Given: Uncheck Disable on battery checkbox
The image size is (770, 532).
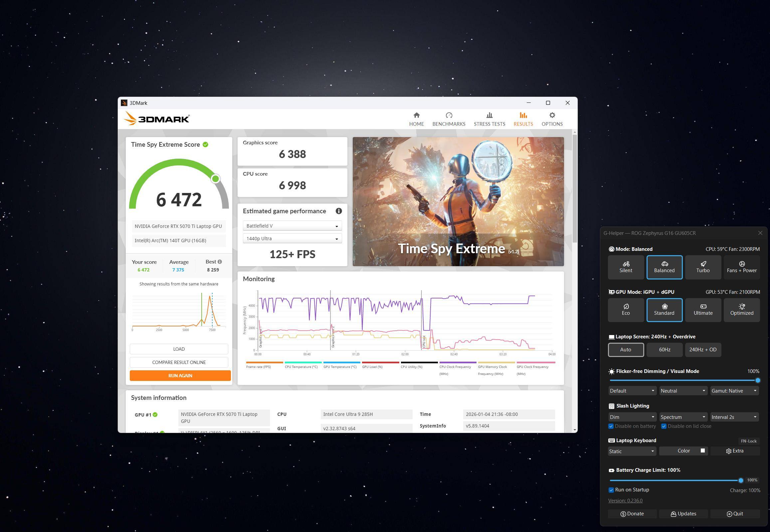Looking at the screenshot, I should click(x=611, y=426).
